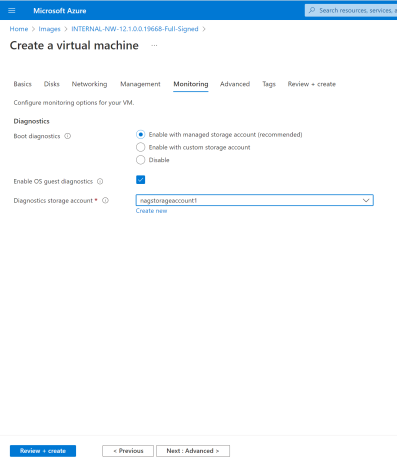Viewport: 397px width, 462px height.
Task: Switch to the Review + create tab
Action: tap(312, 84)
